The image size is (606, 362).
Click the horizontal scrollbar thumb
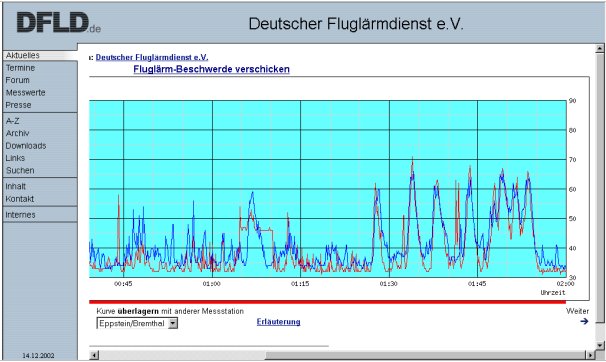click(x=426, y=355)
